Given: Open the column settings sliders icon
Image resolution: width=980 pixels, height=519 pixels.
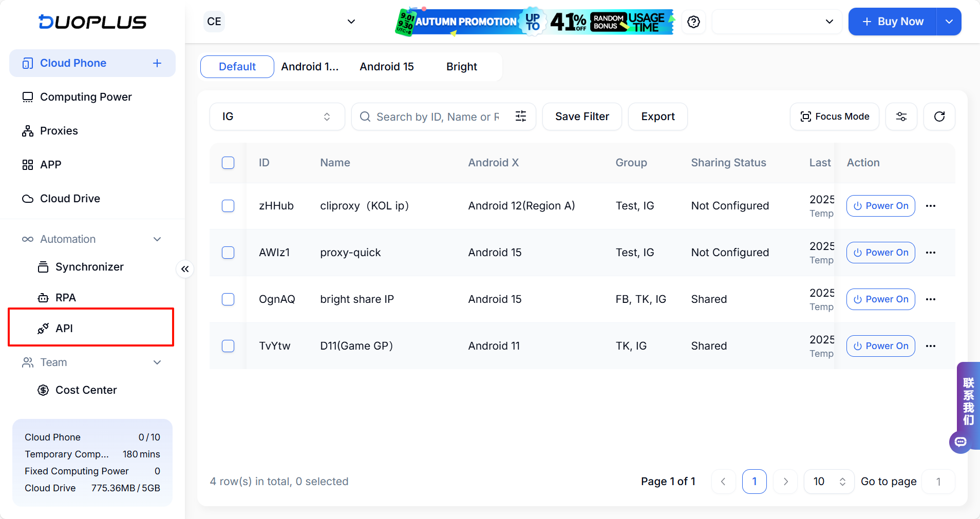Looking at the screenshot, I should [x=901, y=117].
